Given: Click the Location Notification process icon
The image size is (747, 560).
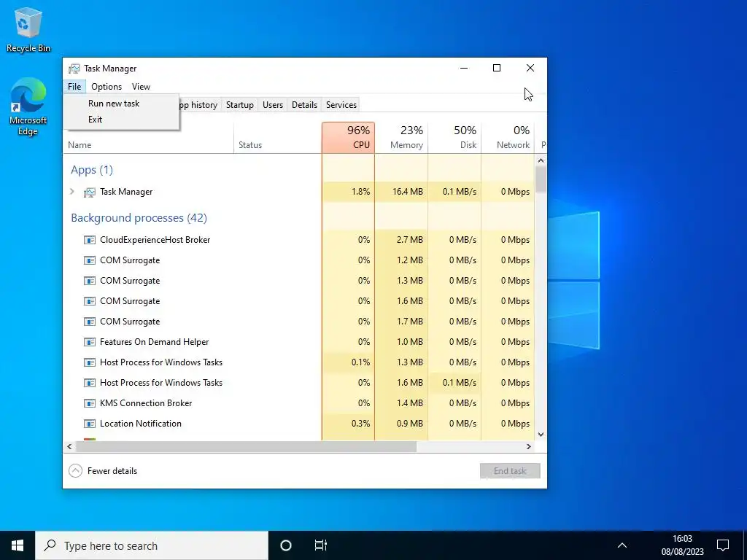Looking at the screenshot, I should [90, 424].
